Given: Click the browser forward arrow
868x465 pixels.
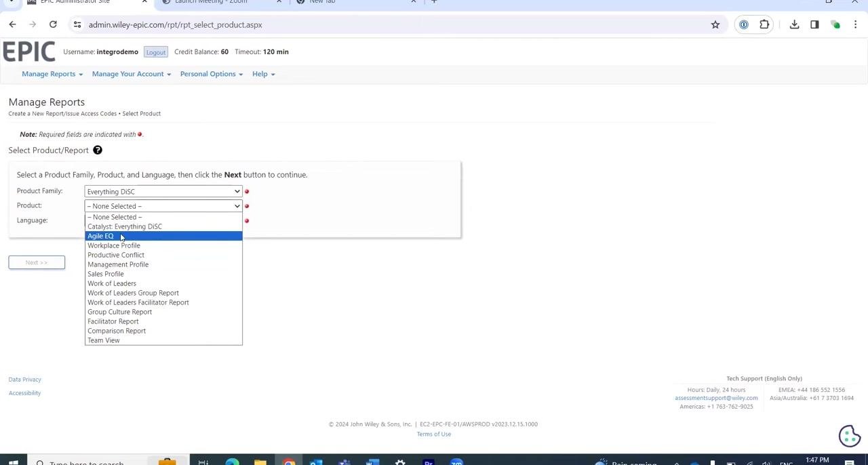Looking at the screenshot, I should pyautogui.click(x=33, y=24).
